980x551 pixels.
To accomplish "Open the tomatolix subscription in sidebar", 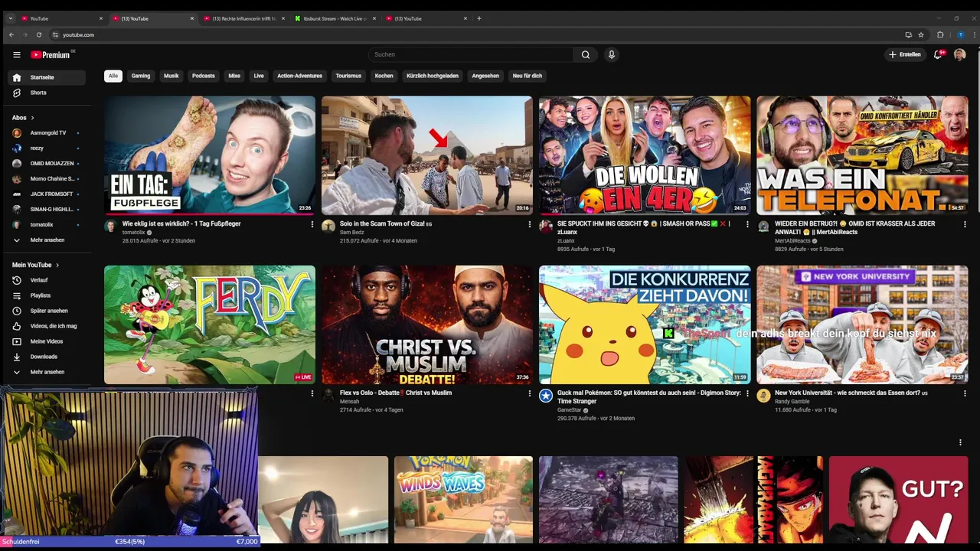I will tap(46, 225).
